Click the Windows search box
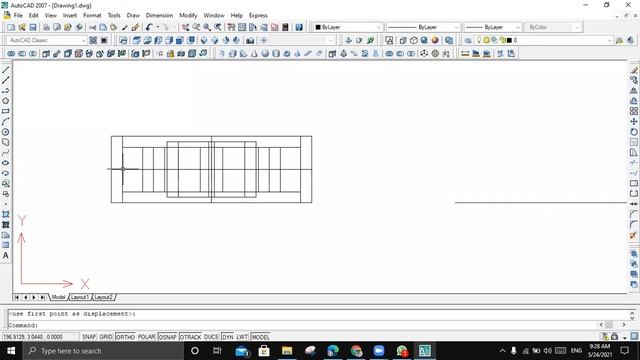This screenshot has height=360, width=640. 103,351
